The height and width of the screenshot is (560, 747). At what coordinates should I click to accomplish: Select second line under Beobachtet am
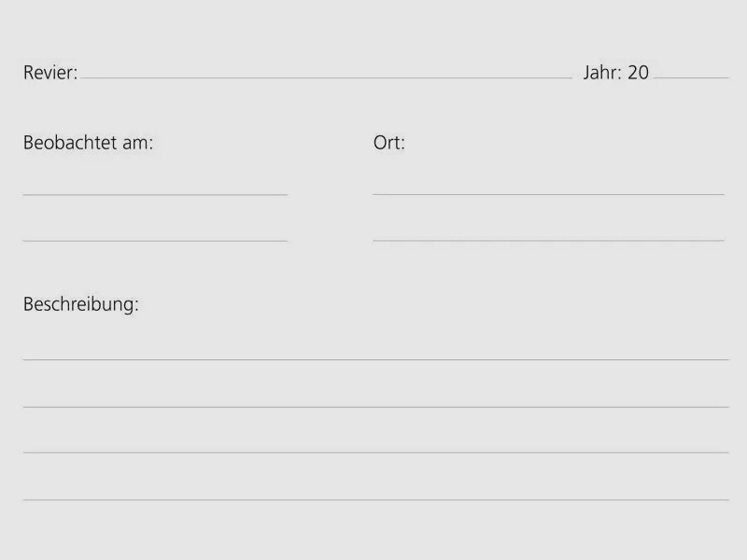click(155, 240)
